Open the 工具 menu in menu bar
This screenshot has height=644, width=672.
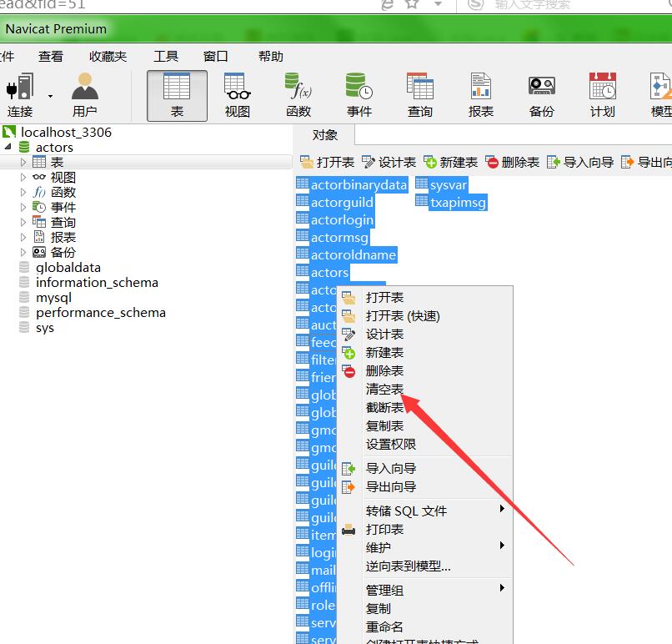(x=166, y=56)
